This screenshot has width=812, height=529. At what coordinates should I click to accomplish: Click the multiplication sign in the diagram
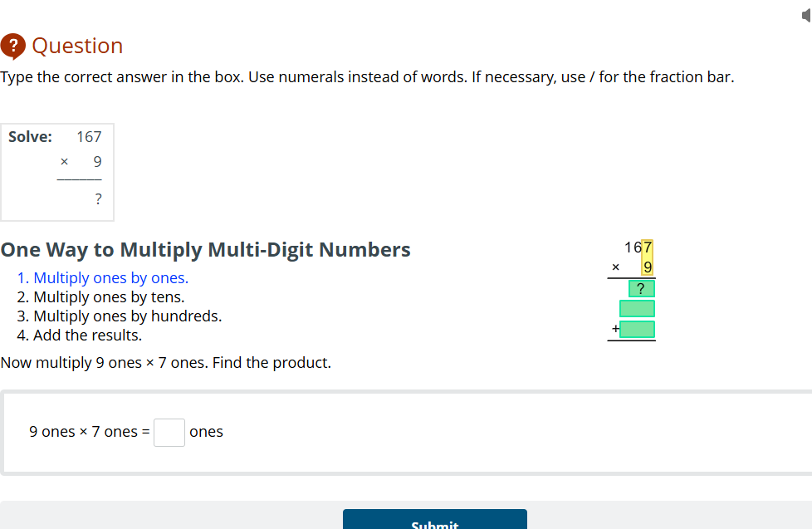pos(614,267)
